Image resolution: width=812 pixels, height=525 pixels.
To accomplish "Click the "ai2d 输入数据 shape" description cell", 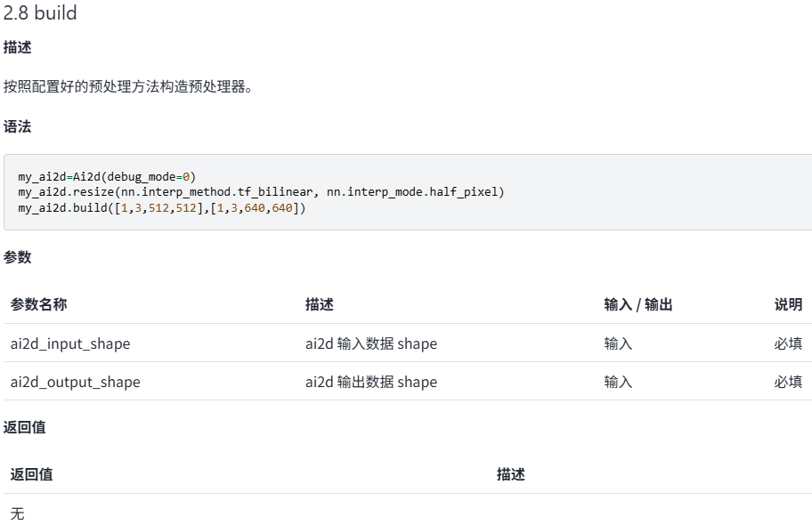I will pyautogui.click(x=370, y=343).
